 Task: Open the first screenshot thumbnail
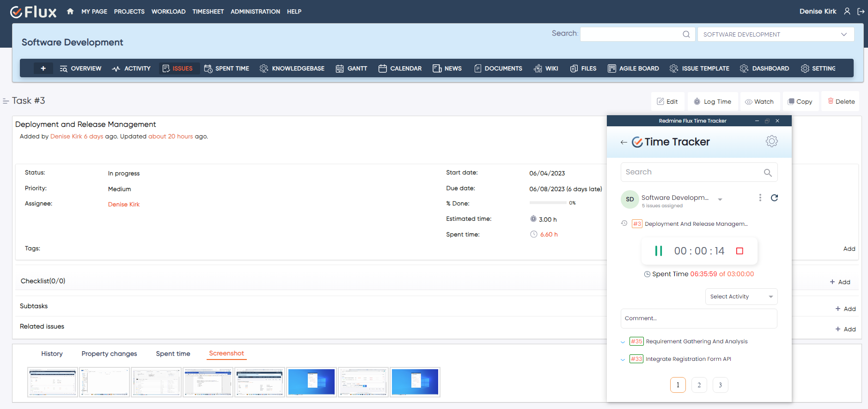click(53, 382)
